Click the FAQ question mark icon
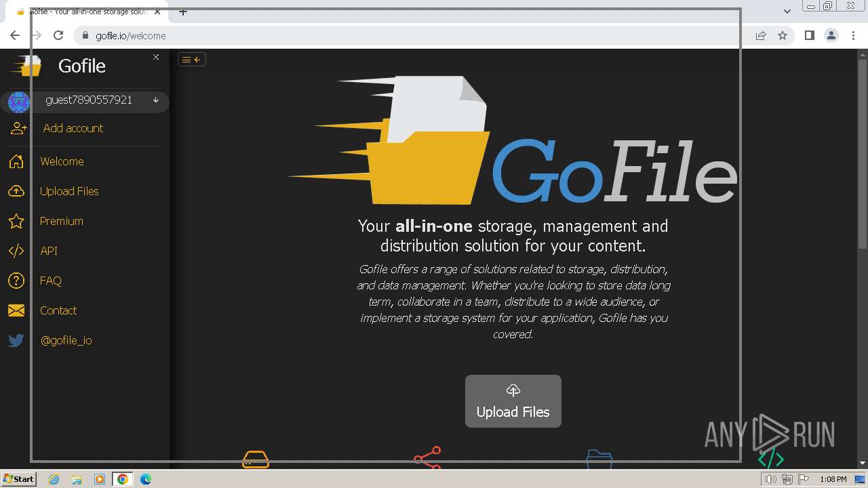The image size is (868, 488). [x=16, y=281]
